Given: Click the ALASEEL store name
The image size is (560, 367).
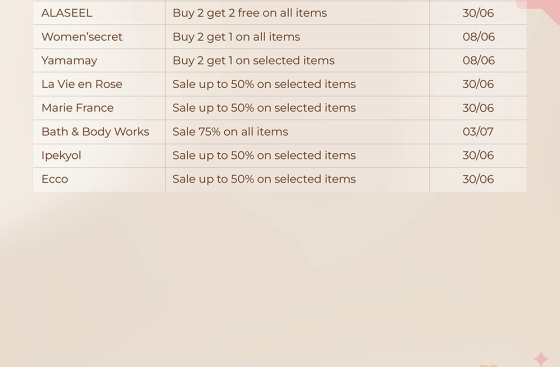Looking at the screenshot, I should tap(66, 13).
